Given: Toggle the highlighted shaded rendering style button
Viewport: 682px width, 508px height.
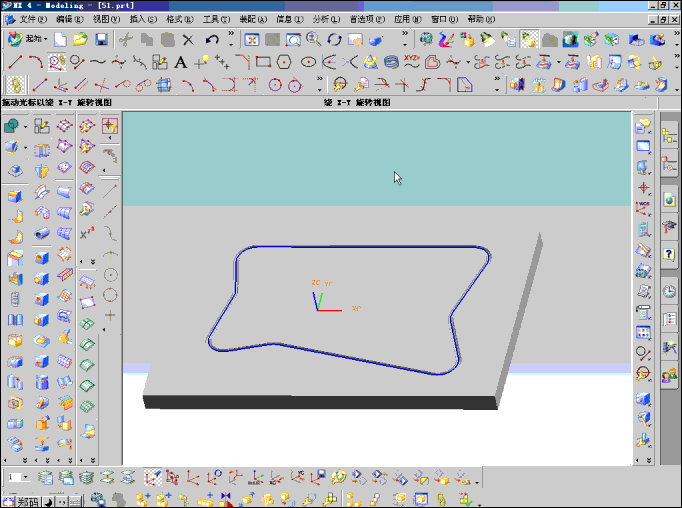Looking at the screenshot, I should coord(528,40).
